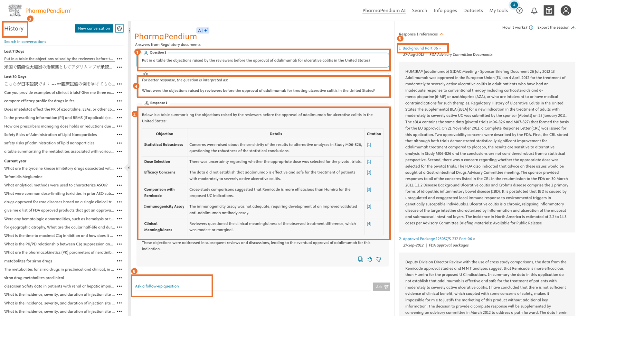The image size is (644, 351).
Task: Open 'Put in a table the objections' conversation
Action: coord(59,59)
